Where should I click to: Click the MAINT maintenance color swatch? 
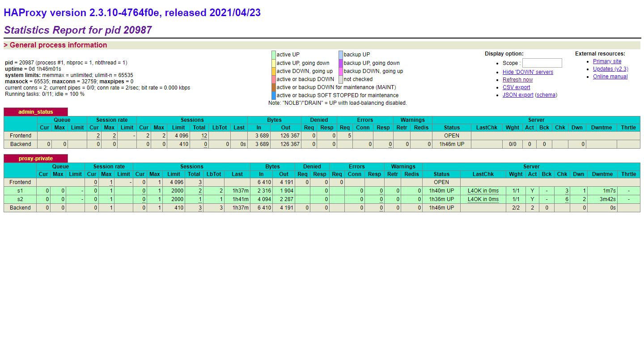[x=274, y=87]
